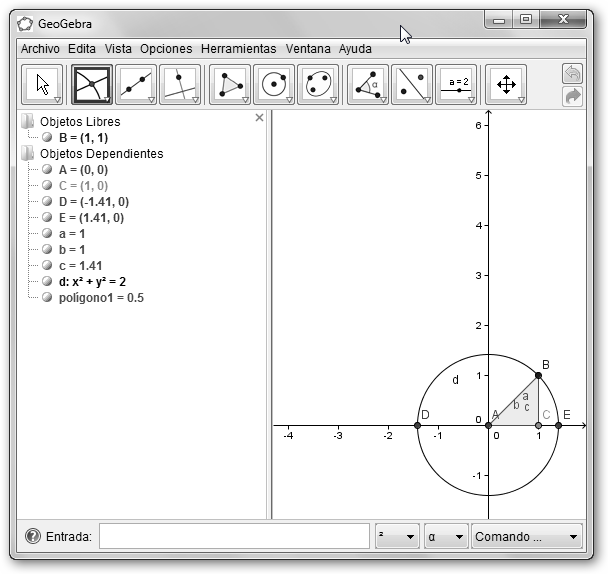The width and height of the screenshot is (608, 574).
Task: Select Circle with Center through Point tool
Action: pyautogui.click(x=274, y=85)
